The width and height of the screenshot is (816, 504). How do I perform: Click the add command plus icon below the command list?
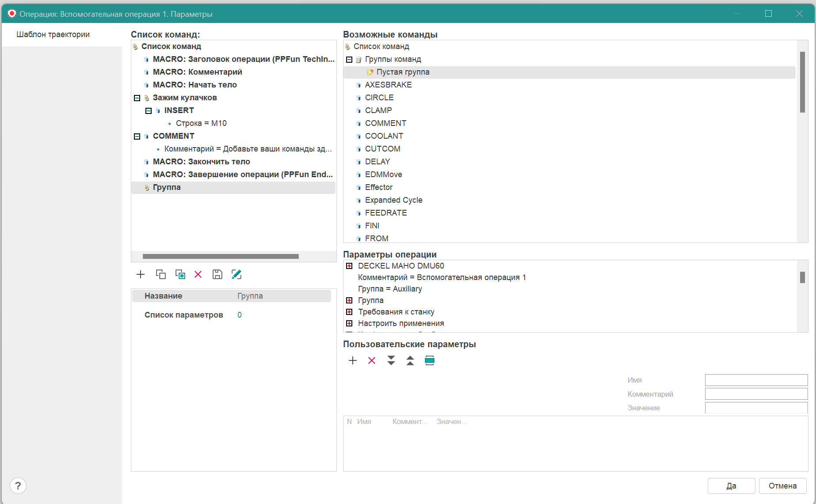pos(141,274)
